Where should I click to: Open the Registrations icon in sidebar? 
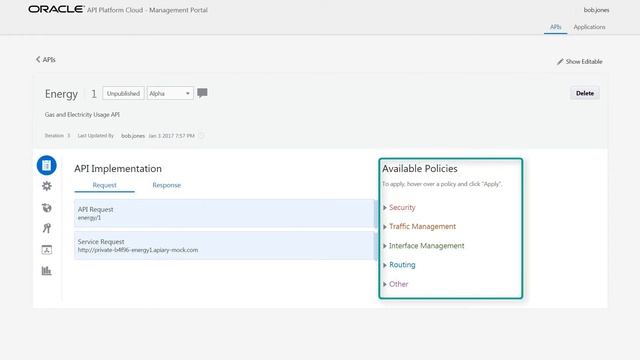(x=47, y=249)
